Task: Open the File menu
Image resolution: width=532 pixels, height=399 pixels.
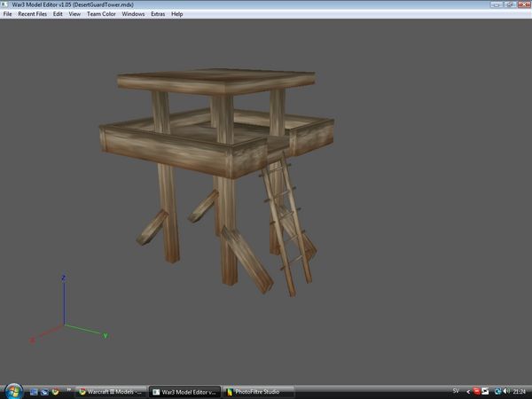Action: 7,14
